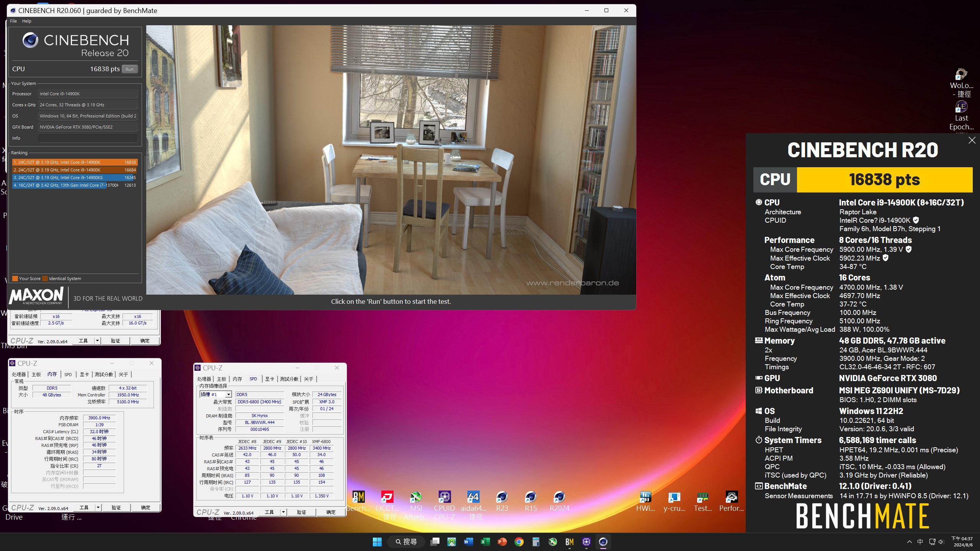Switch to 关于 tab in CPU-Z SPD window
This screenshot has width=980, height=551.
tap(309, 379)
